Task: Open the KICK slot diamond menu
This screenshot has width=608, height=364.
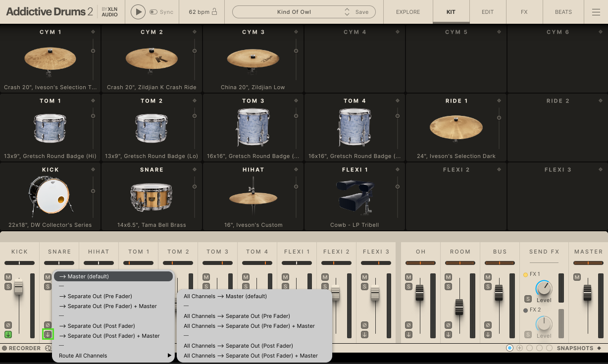Action: (93, 169)
